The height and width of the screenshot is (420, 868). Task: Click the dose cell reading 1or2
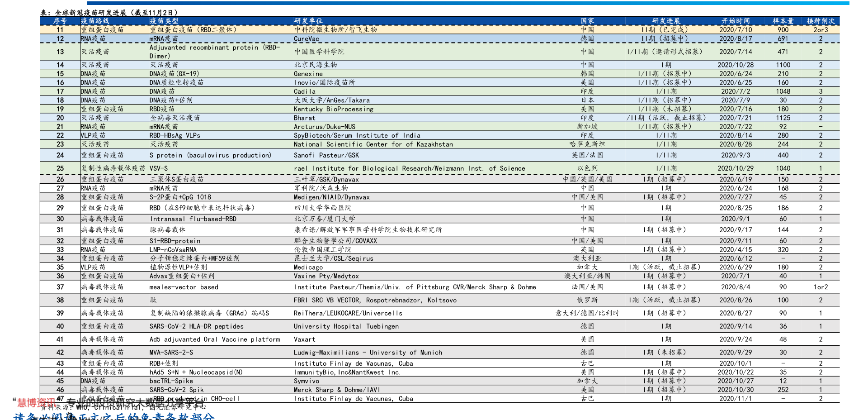821,287
